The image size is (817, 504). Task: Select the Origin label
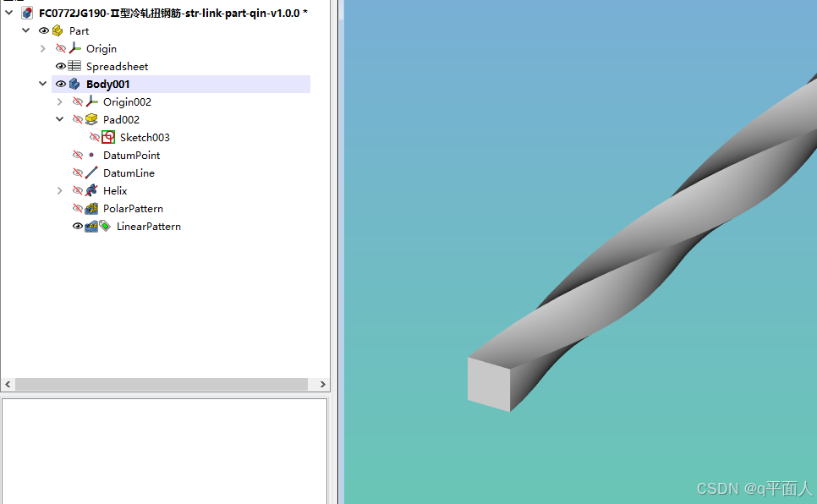tap(101, 48)
